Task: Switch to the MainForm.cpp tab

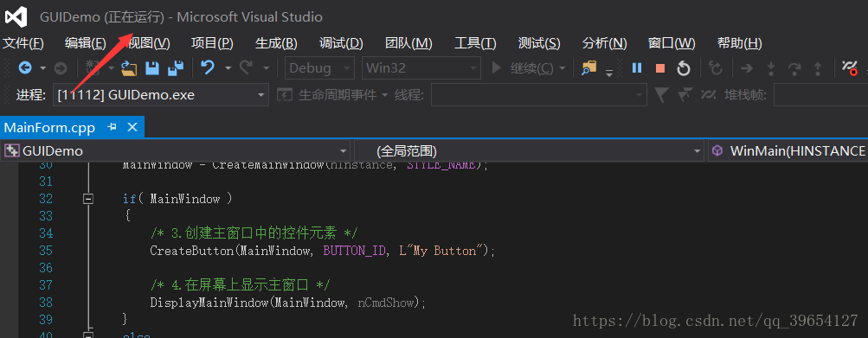Action: tap(49, 127)
